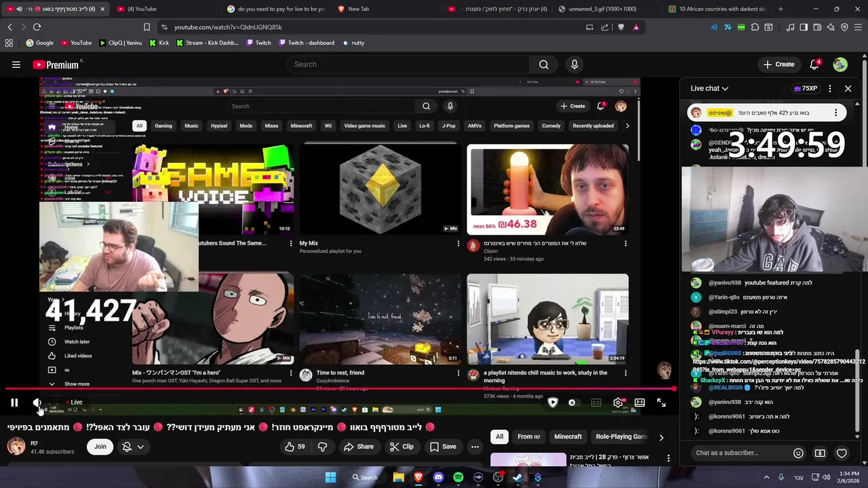The height and width of the screenshot is (488, 868).
Task: Open Brave main hamburger menu
Action: 859,27
